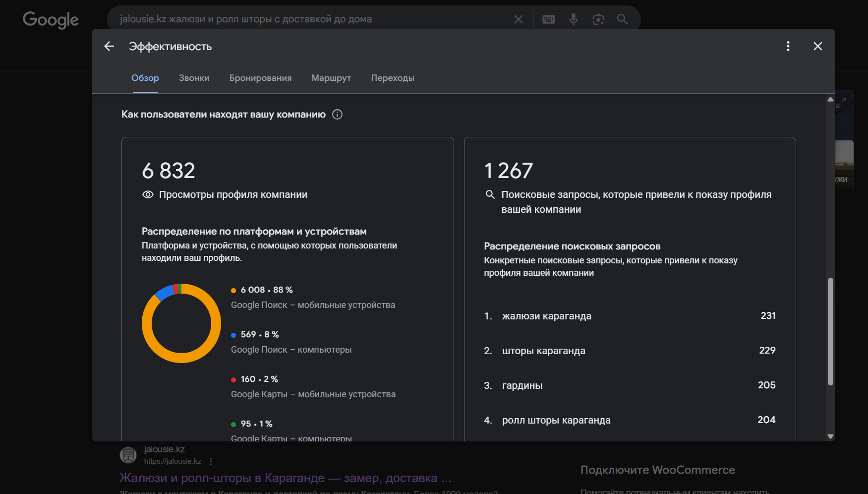Clear the Google search box text

point(519,19)
